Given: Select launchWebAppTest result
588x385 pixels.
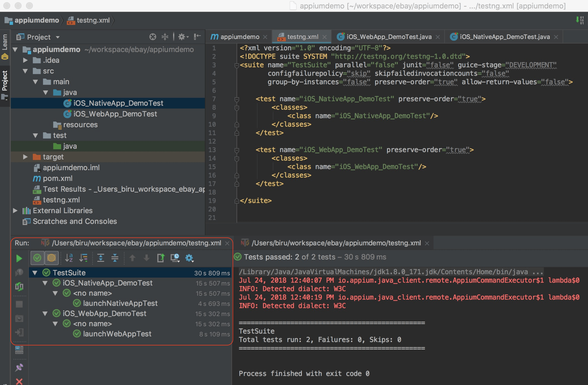Looking at the screenshot, I should click(x=117, y=334).
